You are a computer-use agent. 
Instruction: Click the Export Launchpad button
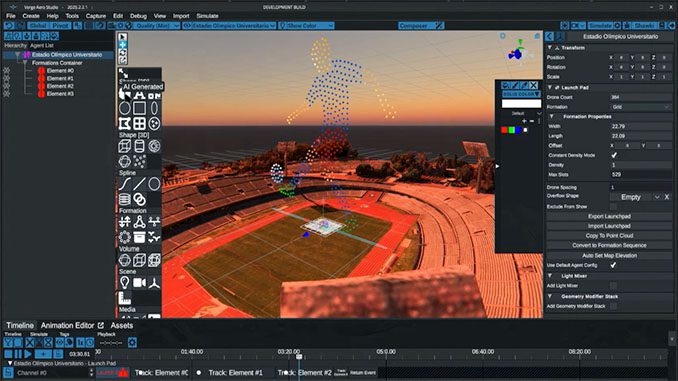coord(609,216)
